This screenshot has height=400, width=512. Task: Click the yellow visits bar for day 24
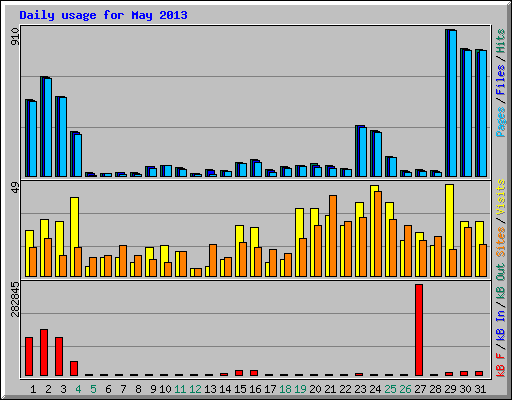coord(372,231)
